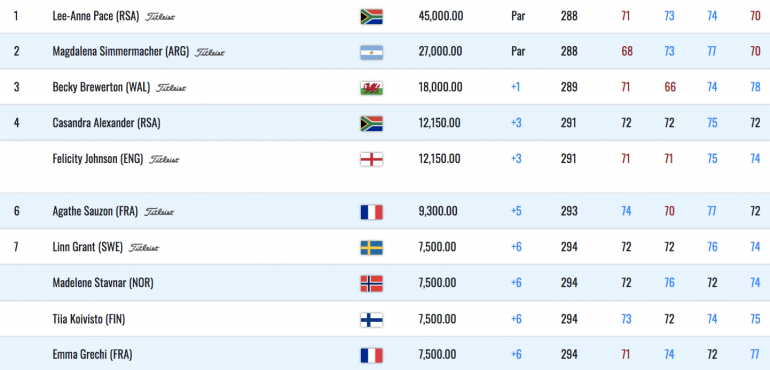Open Magdalena Simmermacher (ARG) player link
Image resolution: width=770 pixels, height=370 pixels.
(120, 52)
